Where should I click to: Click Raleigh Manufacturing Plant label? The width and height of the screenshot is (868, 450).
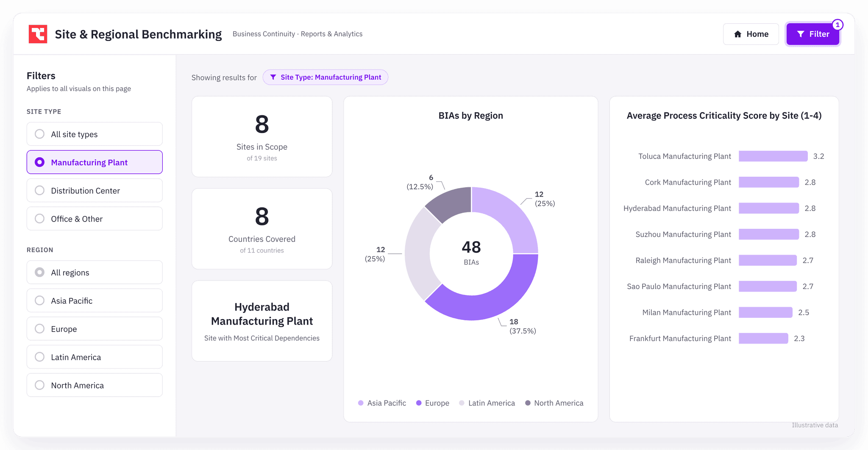click(x=683, y=260)
